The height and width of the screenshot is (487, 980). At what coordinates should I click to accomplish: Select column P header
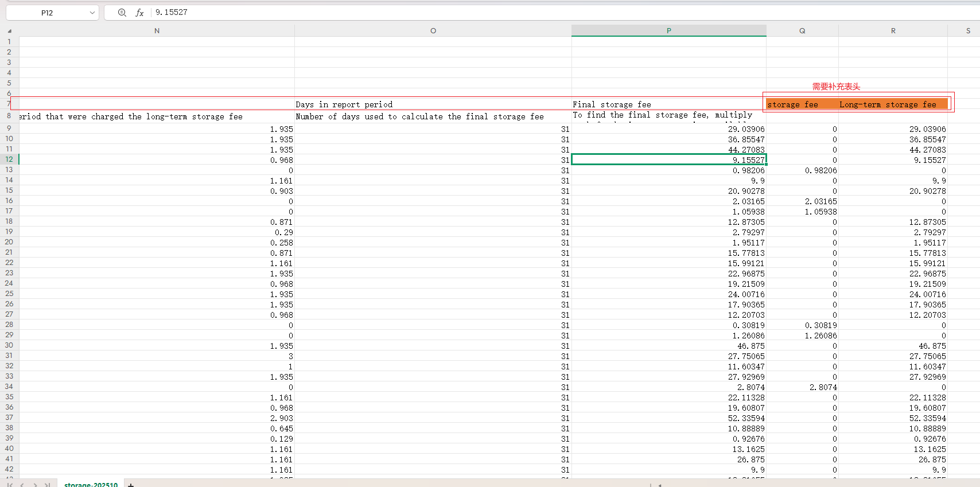pos(668,31)
